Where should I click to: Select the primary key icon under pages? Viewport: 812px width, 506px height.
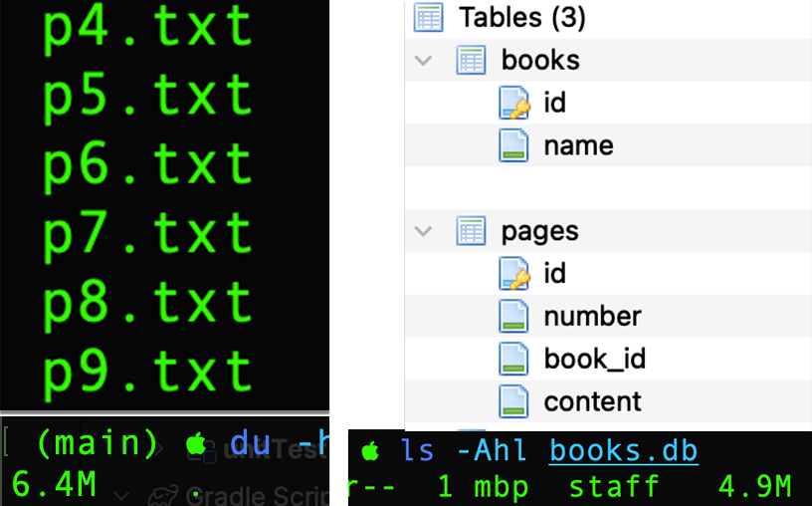click(x=513, y=274)
